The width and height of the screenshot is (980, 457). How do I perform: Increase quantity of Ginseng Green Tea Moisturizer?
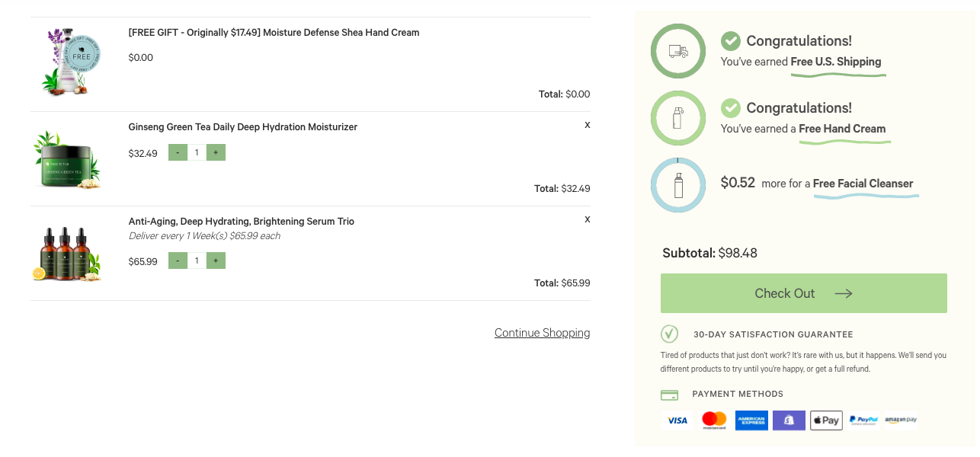pyautogui.click(x=216, y=152)
